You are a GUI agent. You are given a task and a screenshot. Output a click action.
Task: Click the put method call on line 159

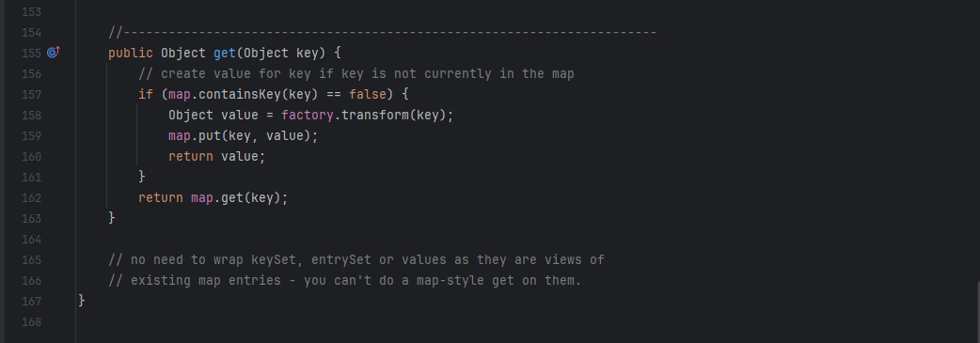click(210, 135)
